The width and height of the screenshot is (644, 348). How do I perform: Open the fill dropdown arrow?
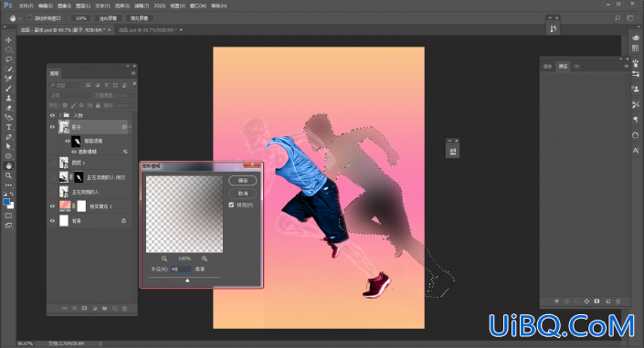(132, 106)
